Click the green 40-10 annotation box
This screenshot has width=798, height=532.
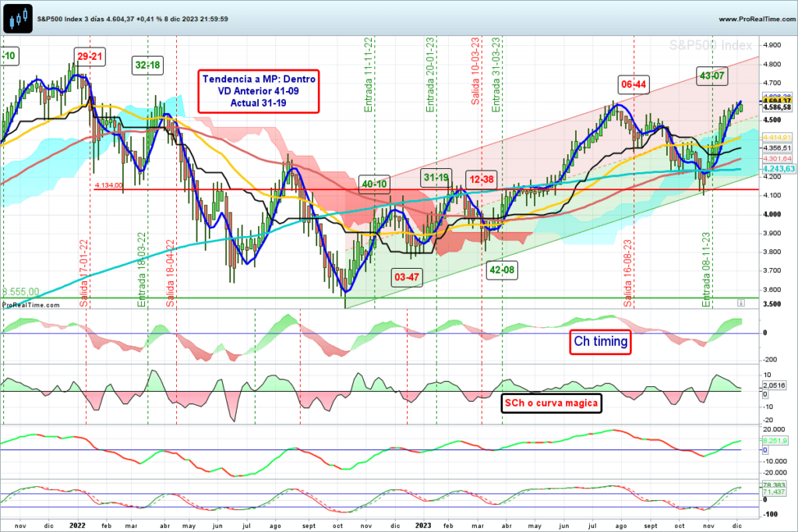point(374,184)
